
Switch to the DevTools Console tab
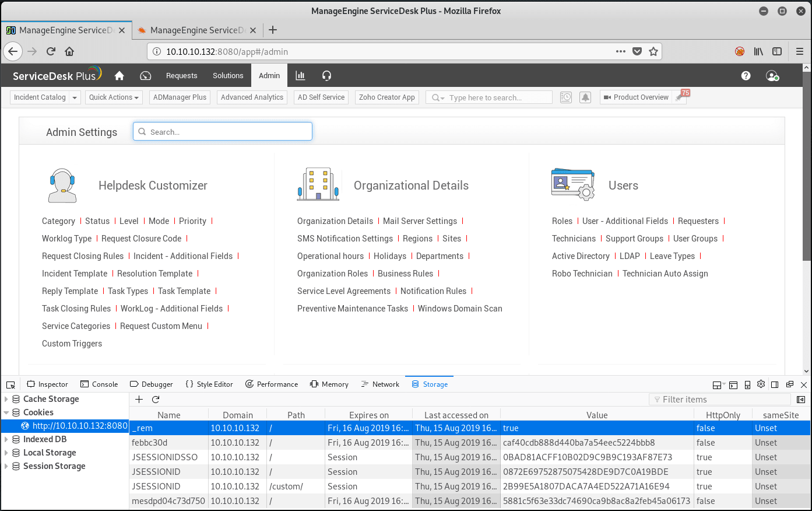click(99, 384)
